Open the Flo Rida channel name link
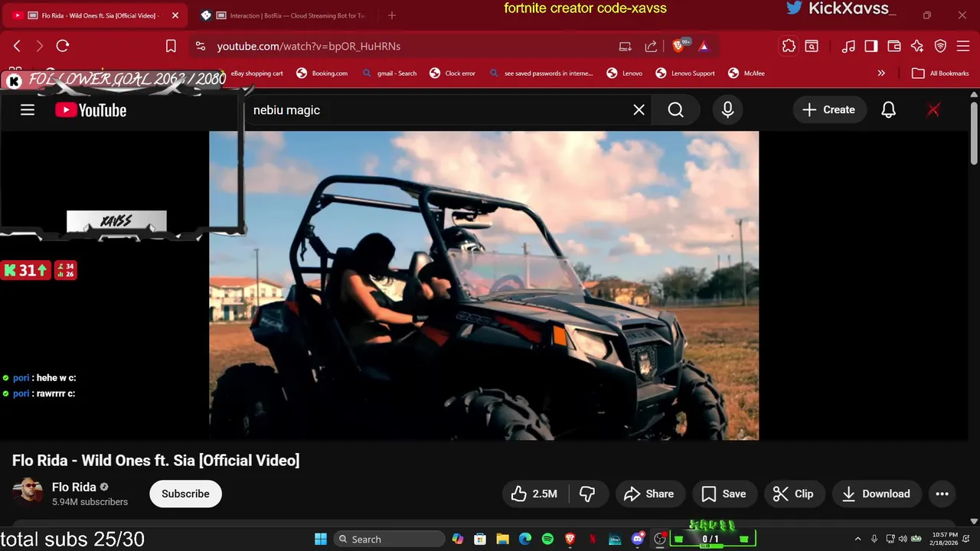The image size is (980, 551). point(74,487)
